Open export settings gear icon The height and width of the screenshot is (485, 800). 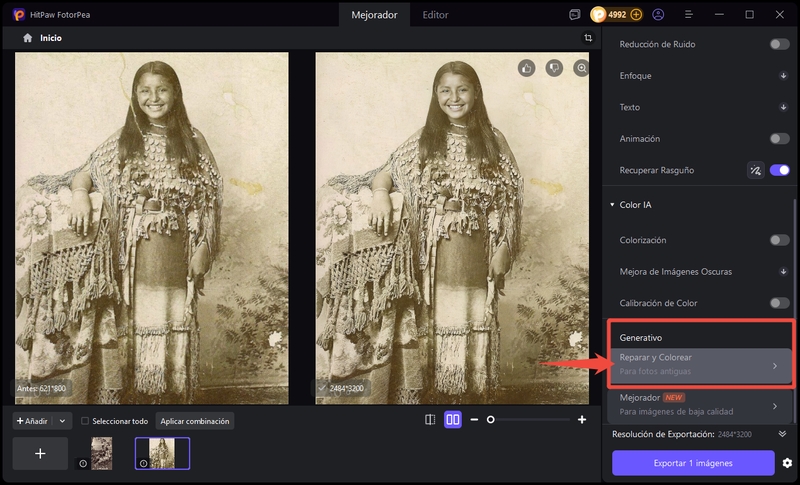(787, 463)
